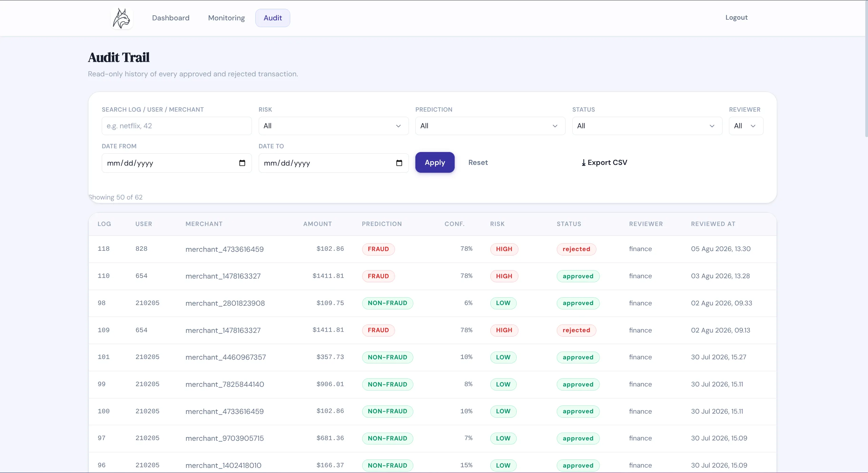This screenshot has width=868, height=473.
Task: Click the amount $906.01
Action: [x=330, y=384]
